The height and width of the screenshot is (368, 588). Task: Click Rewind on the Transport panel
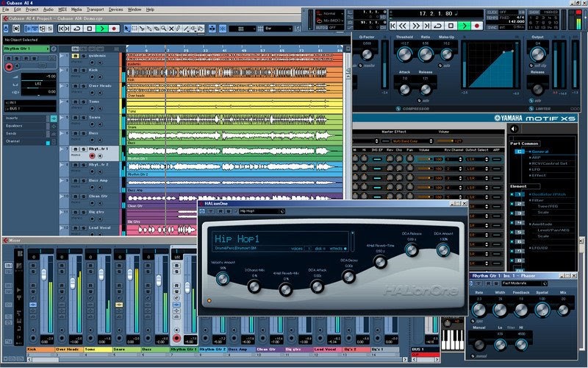tap(403, 26)
